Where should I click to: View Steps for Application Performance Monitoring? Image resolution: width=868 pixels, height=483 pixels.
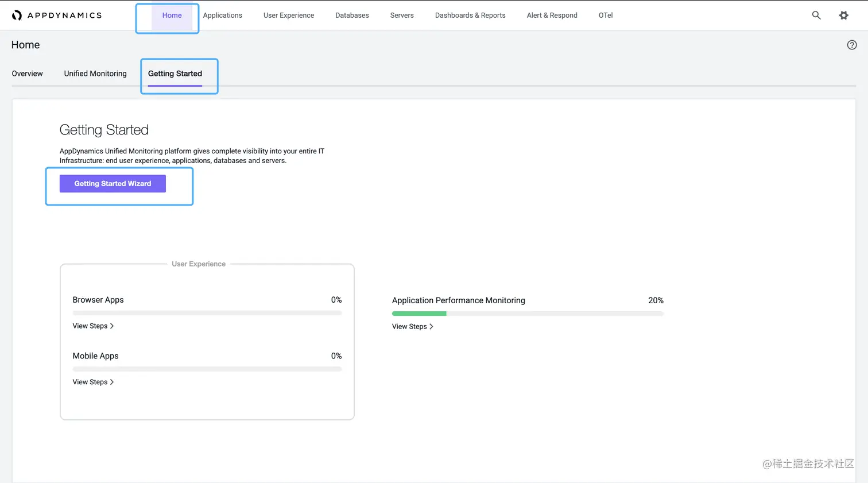coord(412,327)
